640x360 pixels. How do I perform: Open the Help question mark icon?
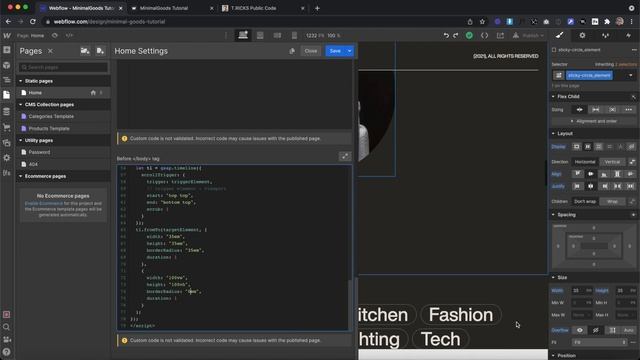[x=7, y=352]
